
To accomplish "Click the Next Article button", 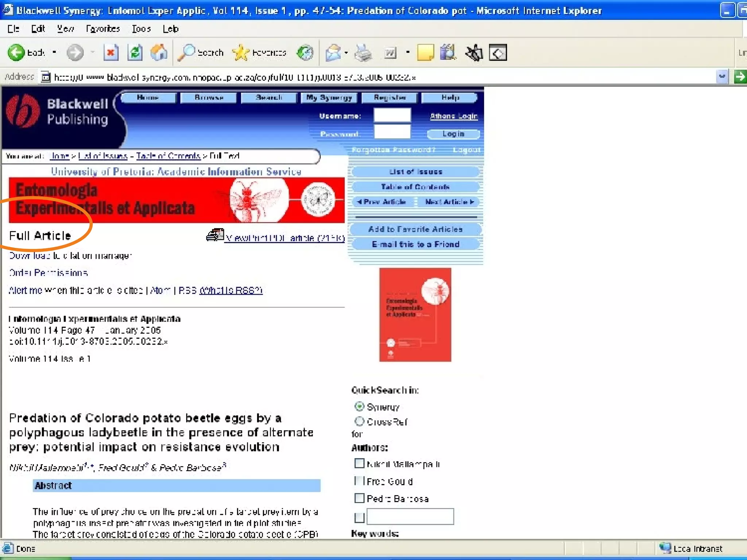I will point(449,202).
